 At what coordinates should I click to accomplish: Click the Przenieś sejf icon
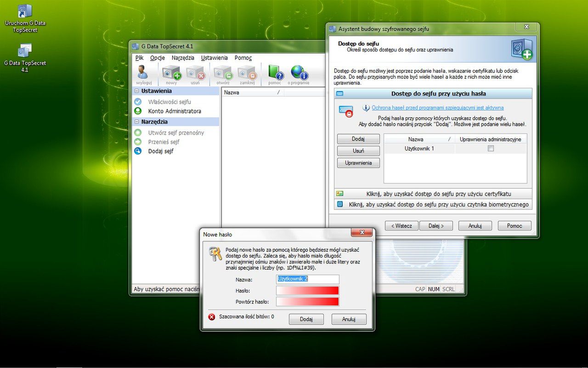point(138,142)
